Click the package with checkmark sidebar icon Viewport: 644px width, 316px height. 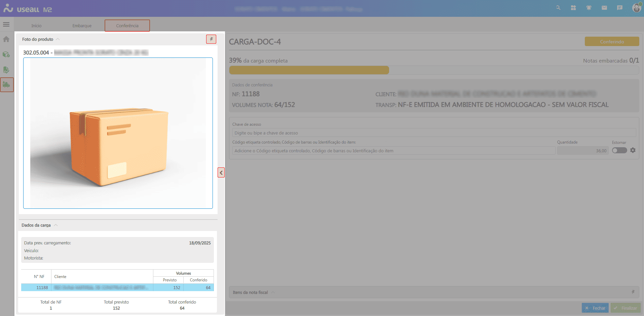(x=6, y=54)
